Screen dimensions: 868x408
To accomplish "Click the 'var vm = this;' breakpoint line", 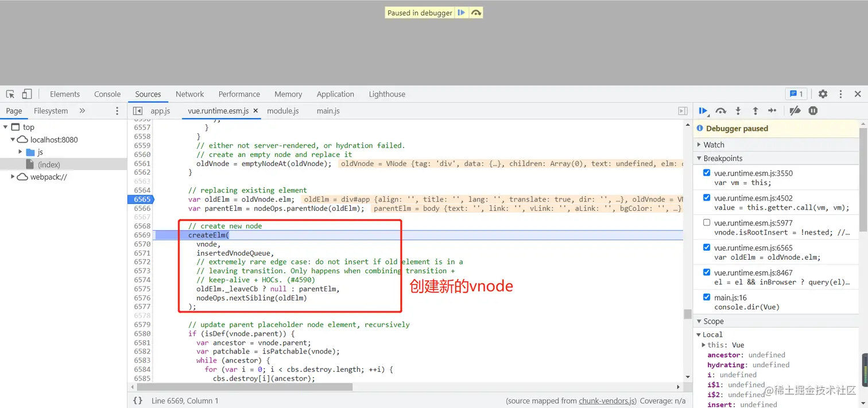I will (x=743, y=183).
